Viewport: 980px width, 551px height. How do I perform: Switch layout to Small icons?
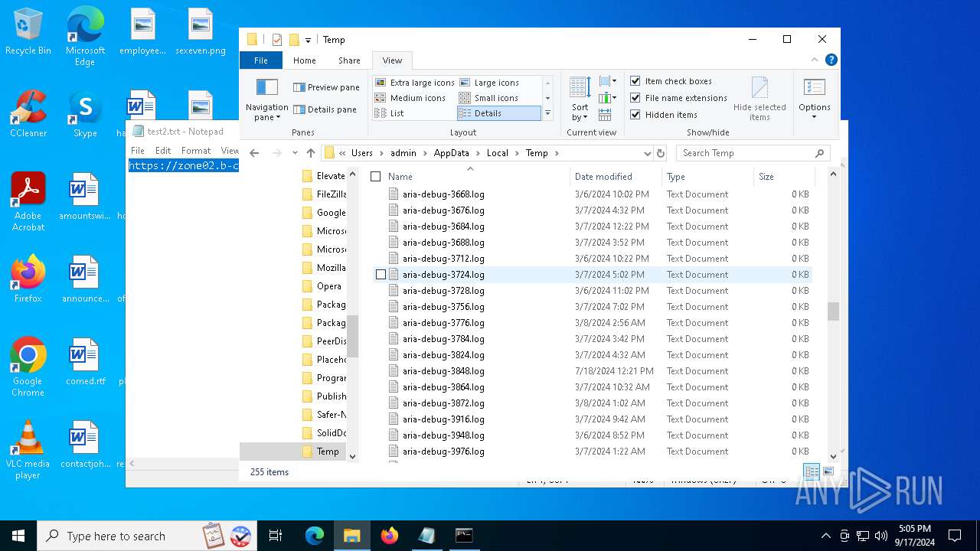pos(489,98)
